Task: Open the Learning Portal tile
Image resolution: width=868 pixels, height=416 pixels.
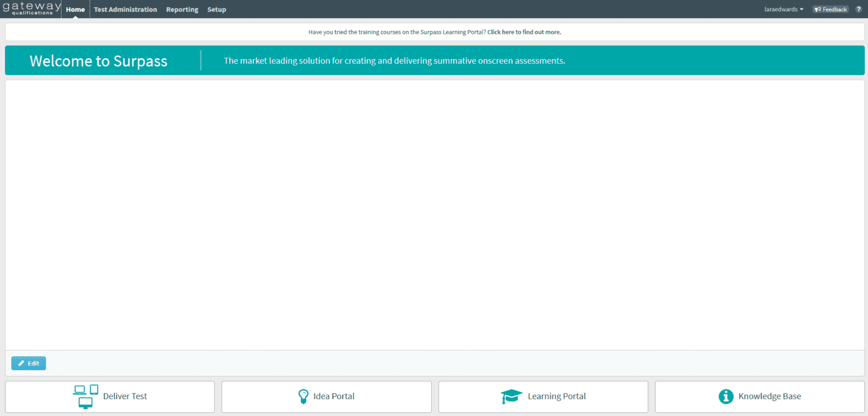Action: tap(542, 396)
